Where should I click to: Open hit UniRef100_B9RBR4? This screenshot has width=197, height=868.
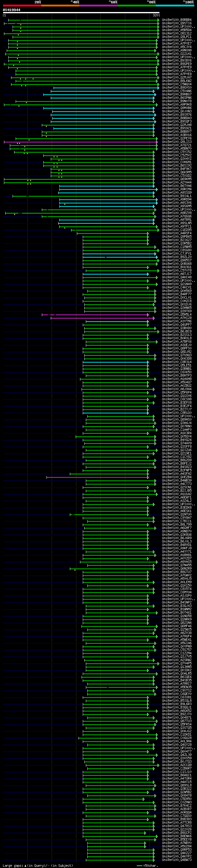coord(177,20)
